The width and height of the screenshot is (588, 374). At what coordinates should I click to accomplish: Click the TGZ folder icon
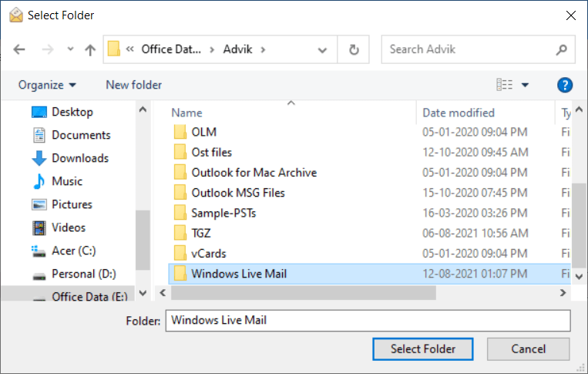tap(180, 233)
